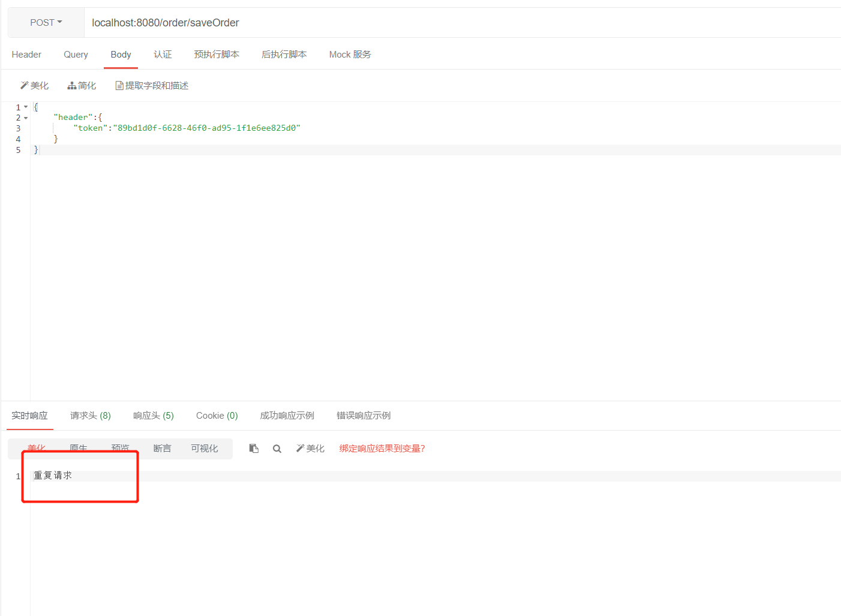841x616 pixels.
Task: Open the 请求头 (8) tab
Action: pyautogui.click(x=91, y=416)
